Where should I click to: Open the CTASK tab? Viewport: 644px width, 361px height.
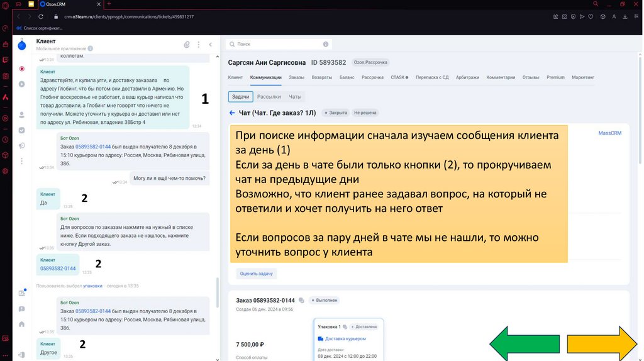pos(399,77)
